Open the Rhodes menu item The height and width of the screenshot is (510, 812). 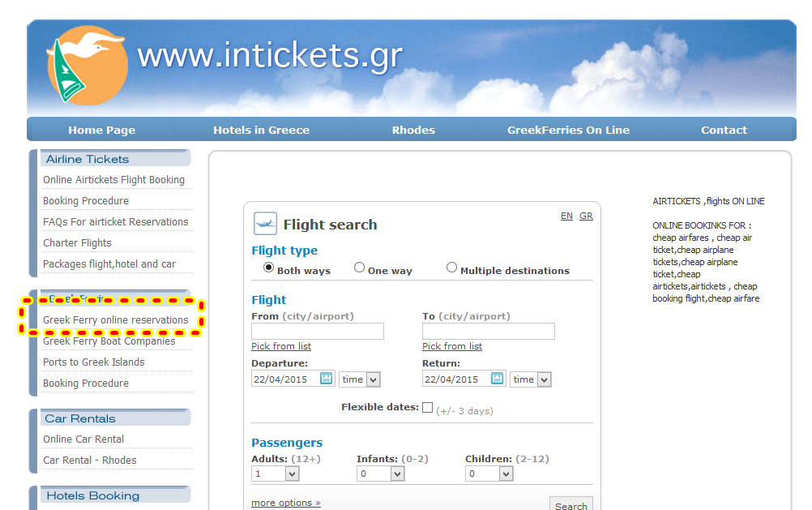click(x=413, y=130)
